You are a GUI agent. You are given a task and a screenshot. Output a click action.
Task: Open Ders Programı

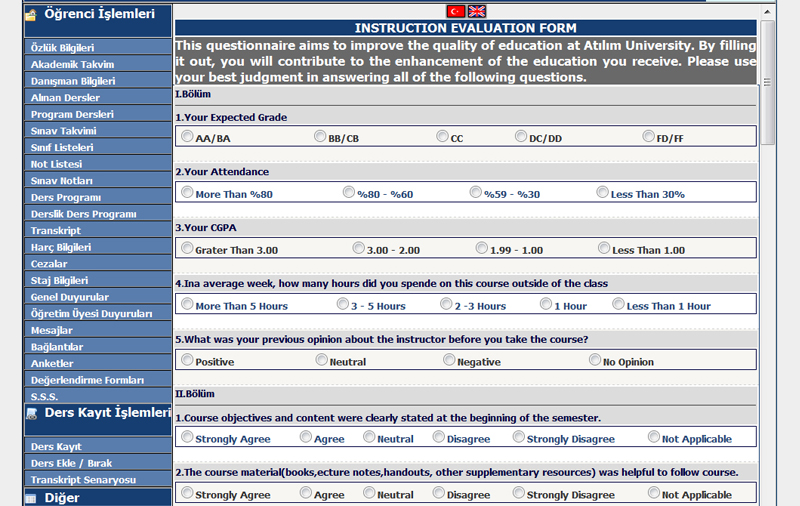97,197
